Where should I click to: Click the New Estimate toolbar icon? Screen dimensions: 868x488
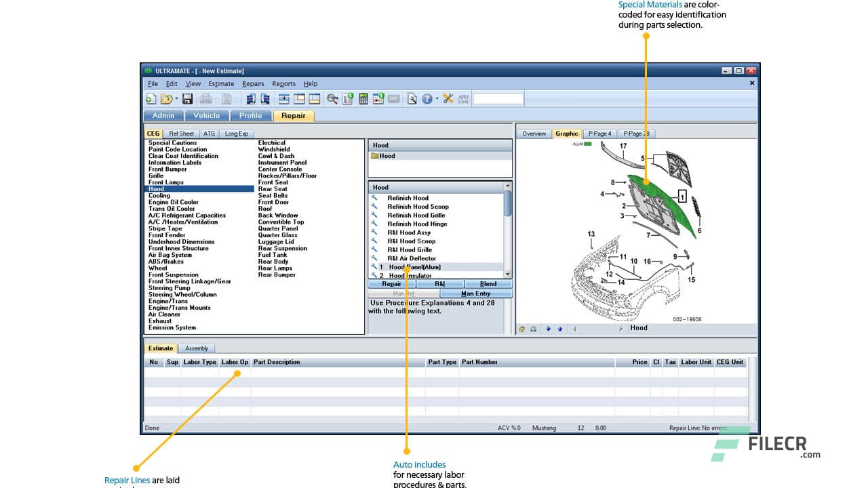(x=151, y=99)
